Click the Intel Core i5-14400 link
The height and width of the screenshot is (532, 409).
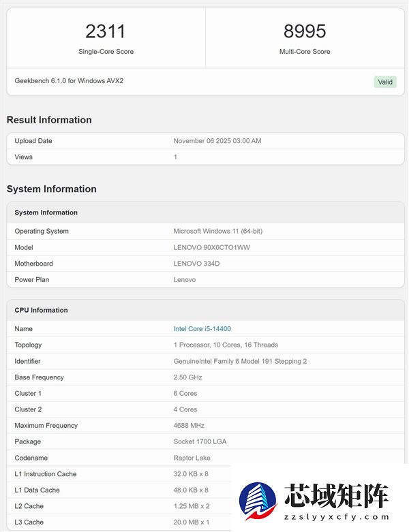(x=202, y=329)
